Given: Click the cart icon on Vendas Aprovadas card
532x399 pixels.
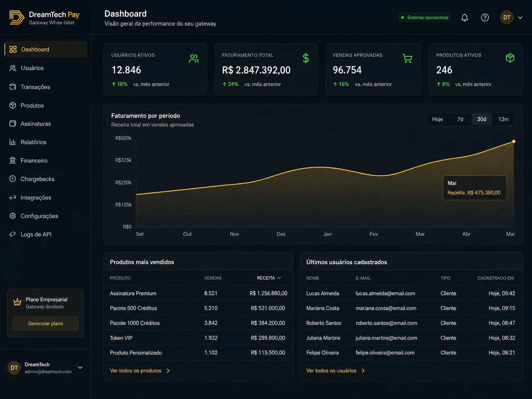Looking at the screenshot, I should [407, 59].
